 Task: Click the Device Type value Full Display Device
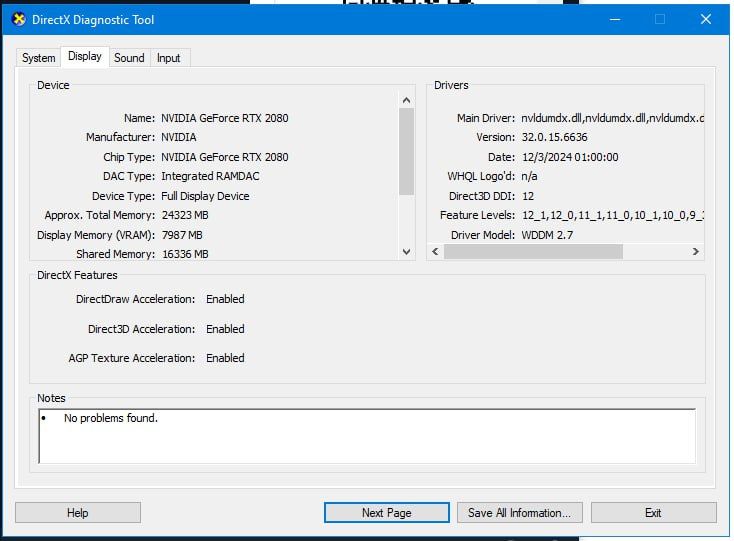point(205,196)
